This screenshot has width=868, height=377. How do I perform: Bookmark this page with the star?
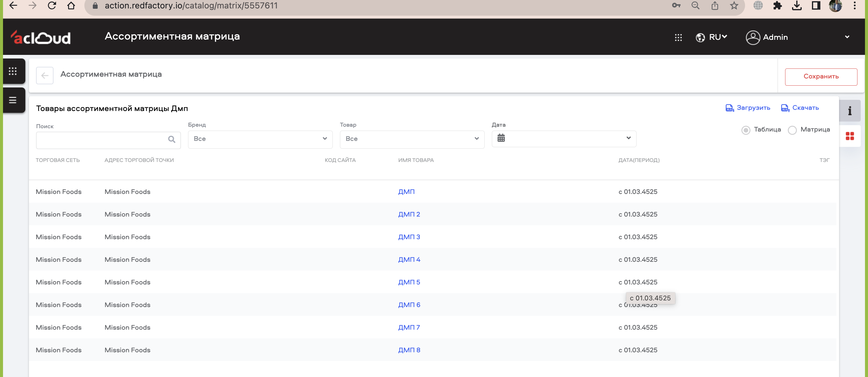point(734,5)
